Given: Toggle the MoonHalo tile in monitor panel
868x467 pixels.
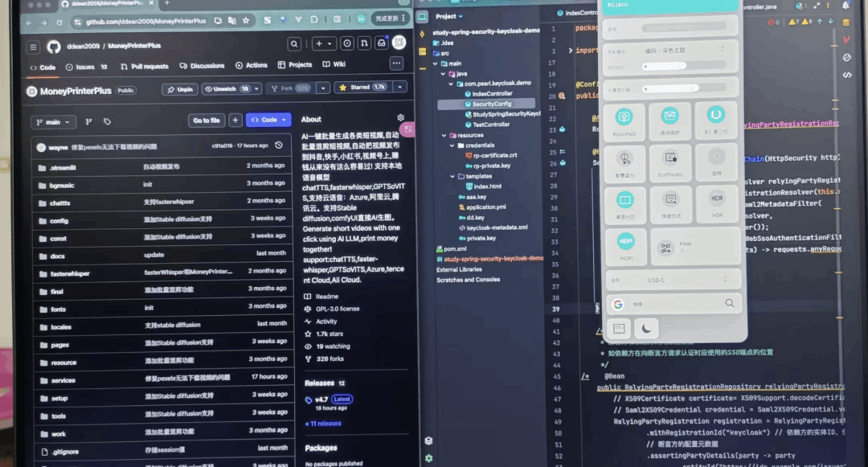Looking at the screenshot, I should [624, 121].
